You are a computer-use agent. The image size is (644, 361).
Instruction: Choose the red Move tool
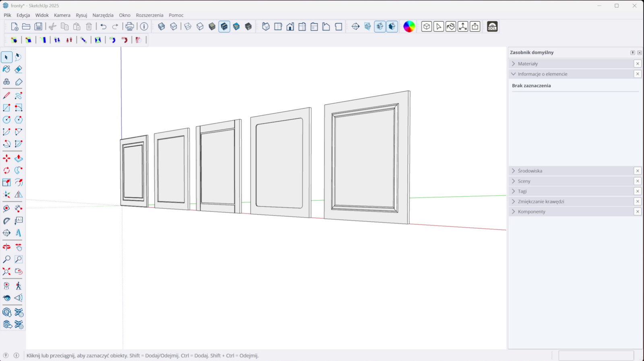tap(6, 158)
